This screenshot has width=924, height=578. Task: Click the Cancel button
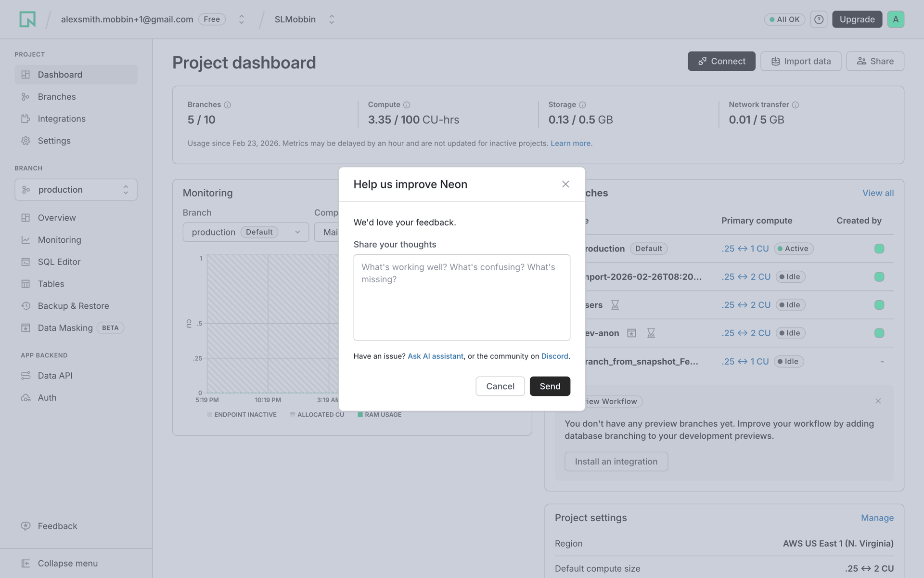[500, 386]
